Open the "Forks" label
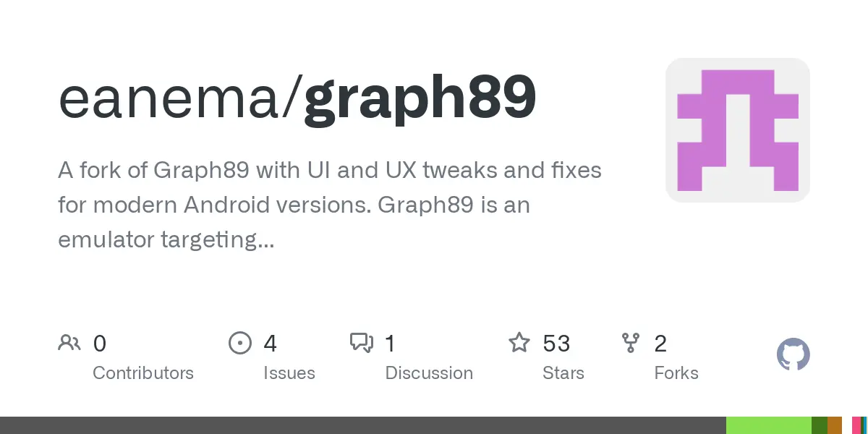Viewport: 868px width, 434px height. tap(676, 373)
